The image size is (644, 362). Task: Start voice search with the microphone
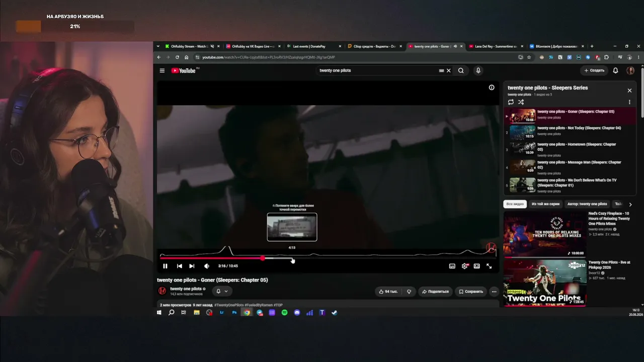[478, 70]
